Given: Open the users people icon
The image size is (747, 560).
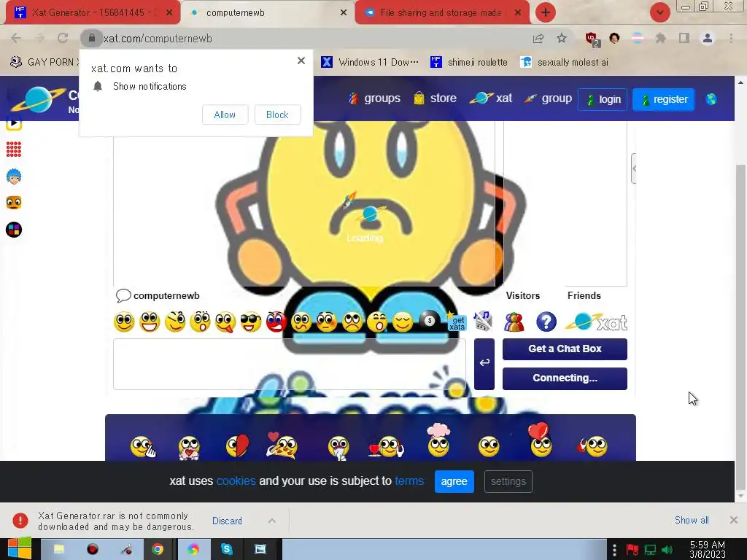Looking at the screenshot, I should [x=514, y=322].
